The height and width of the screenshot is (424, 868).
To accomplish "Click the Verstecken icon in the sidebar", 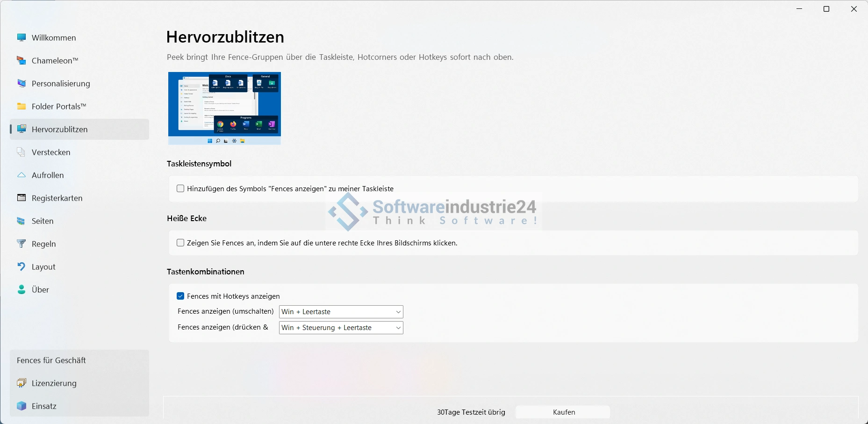I will tap(22, 152).
